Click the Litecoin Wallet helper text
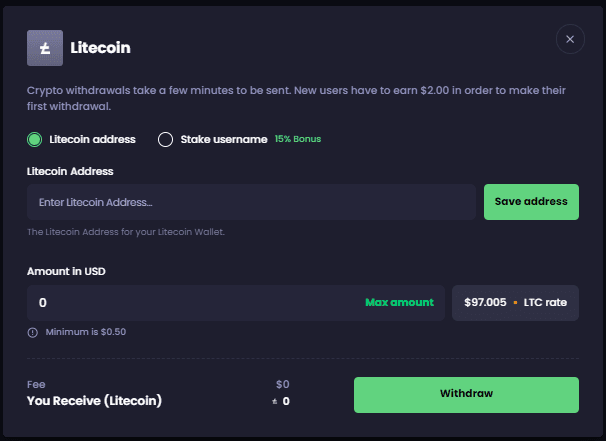Image resolution: width=606 pixels, height=441 pixels. (x=126, y=232)
